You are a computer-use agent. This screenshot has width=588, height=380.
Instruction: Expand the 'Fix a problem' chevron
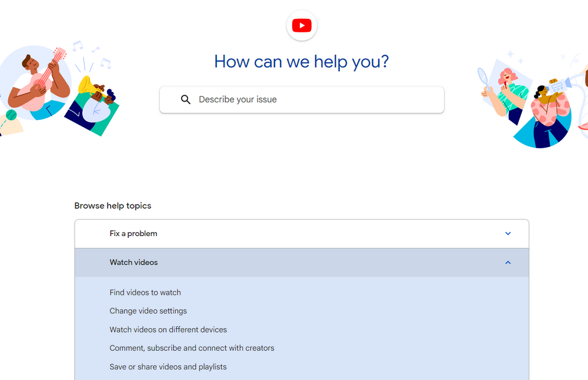pos(508,234)
